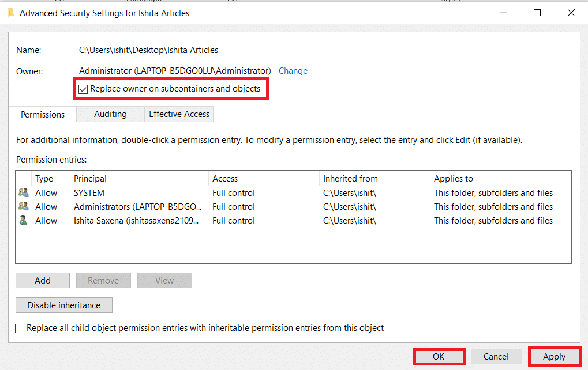Maximize the Advanced Security Settings window

coord(537,13)
